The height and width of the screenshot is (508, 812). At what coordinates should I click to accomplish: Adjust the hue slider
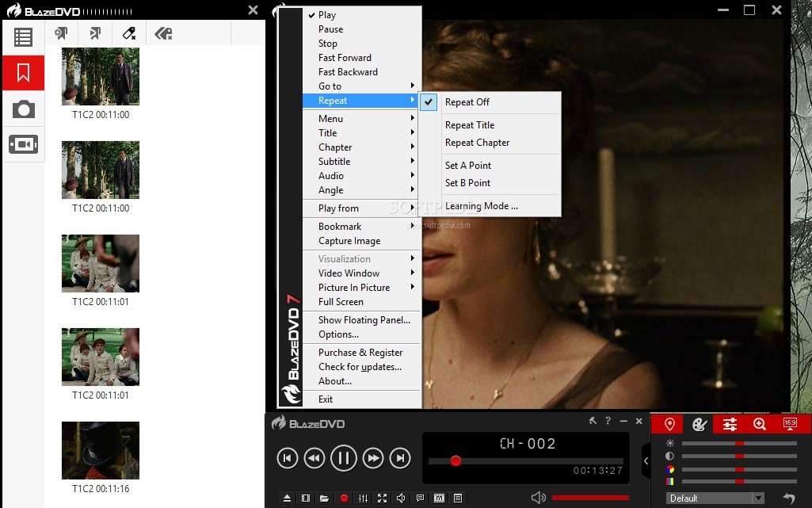click(x=739, y=469)
